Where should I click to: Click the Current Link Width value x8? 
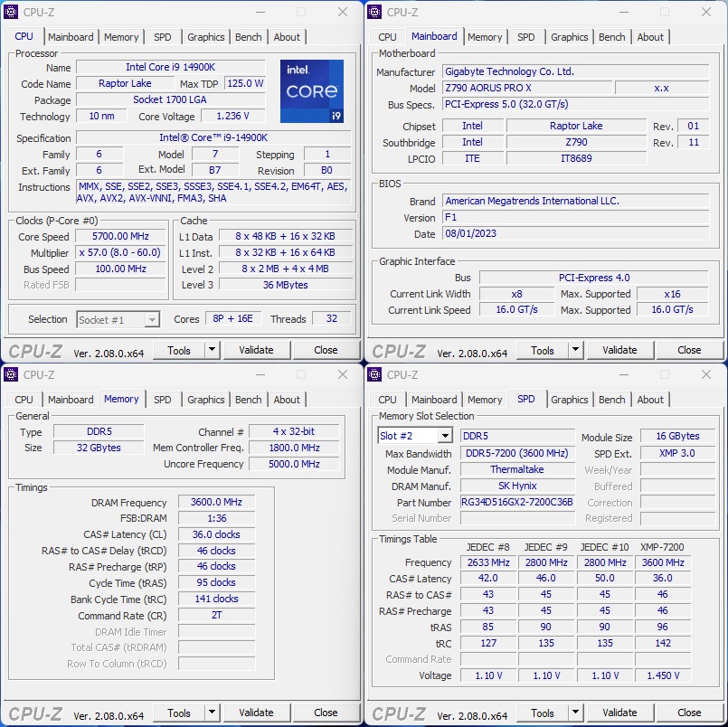click(516, 294)
